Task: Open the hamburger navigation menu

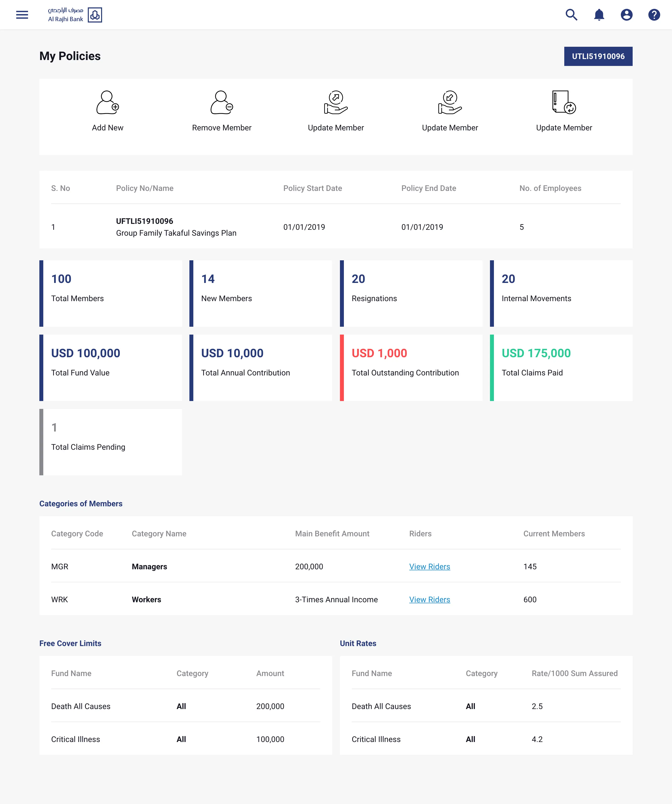Action: [x=22, y=15]
